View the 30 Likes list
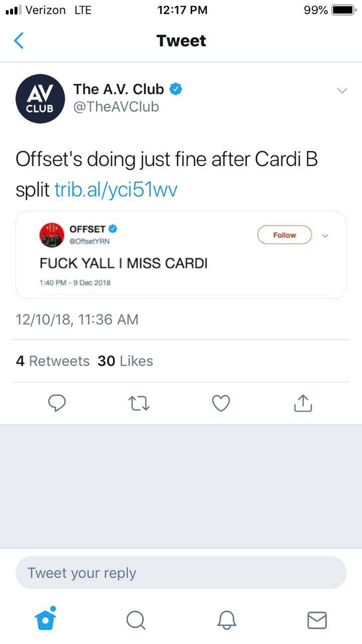The height and width of the screenshot is (644, 362). pos(125,361)
